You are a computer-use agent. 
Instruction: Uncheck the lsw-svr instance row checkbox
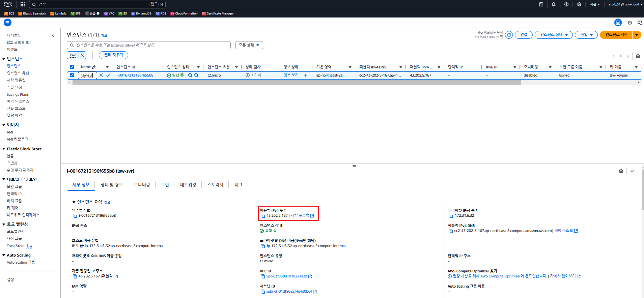pyautogui.click(x=72, y=75)
